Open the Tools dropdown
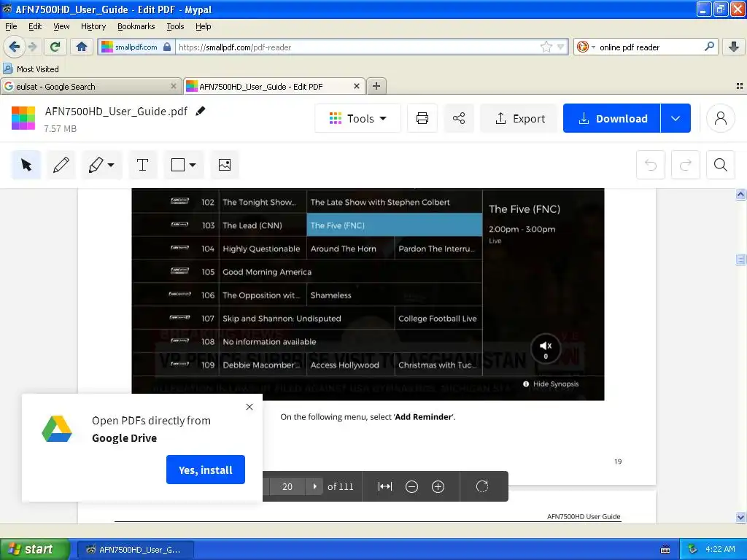Screen dimensions: 747x560 [x=357, y=118]
